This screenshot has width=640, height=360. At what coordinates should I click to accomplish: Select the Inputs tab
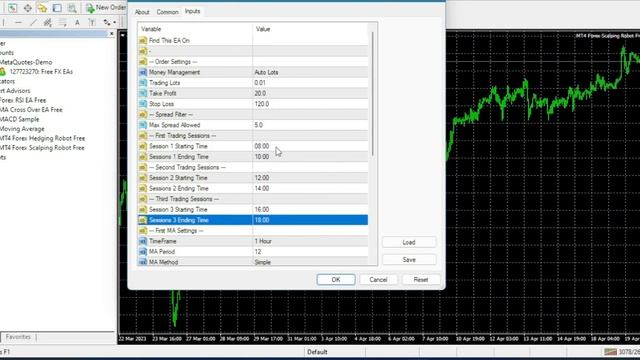click(192, 11)
